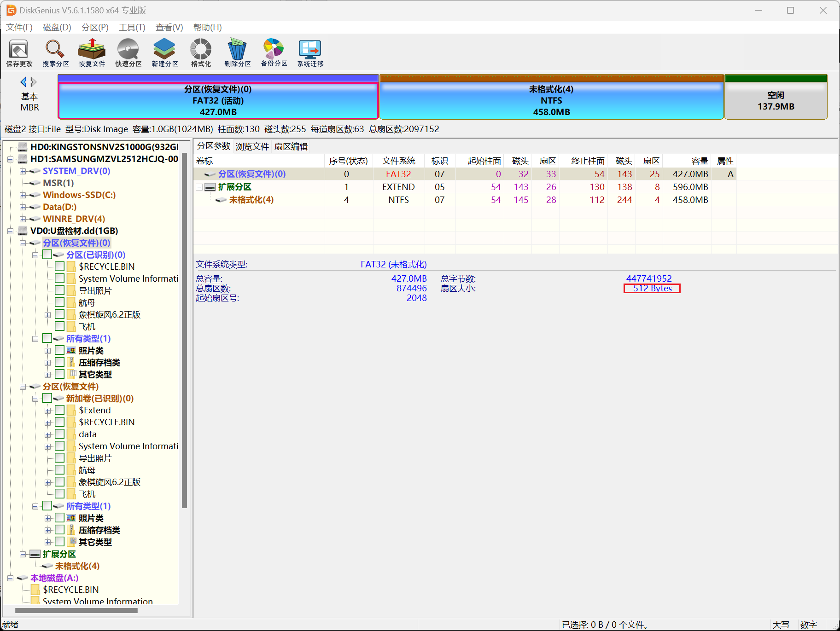Viewport: 840px width, 631px height.
Task: Go to previous disk with left arrow
Action: pyautogui.click(x=23, y=82)
